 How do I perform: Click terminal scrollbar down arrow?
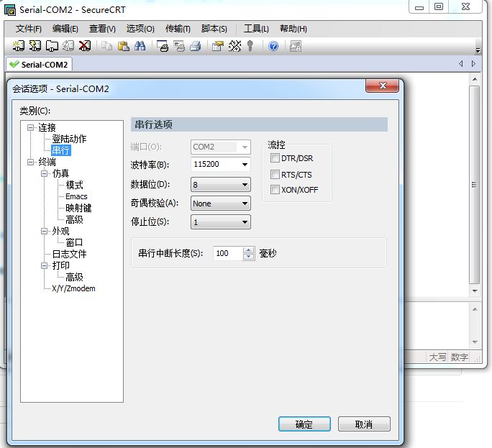475,291
